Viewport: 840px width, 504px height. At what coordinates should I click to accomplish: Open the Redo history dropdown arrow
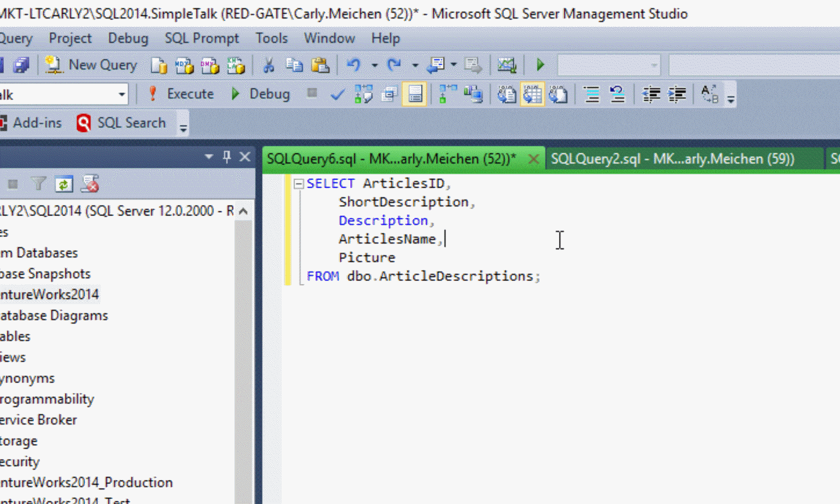(x=415, y=65)
